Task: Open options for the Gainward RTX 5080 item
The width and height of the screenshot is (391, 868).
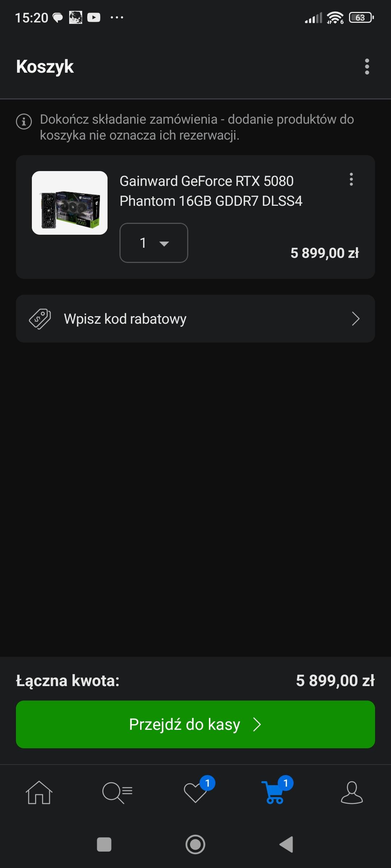Action: 351,179
